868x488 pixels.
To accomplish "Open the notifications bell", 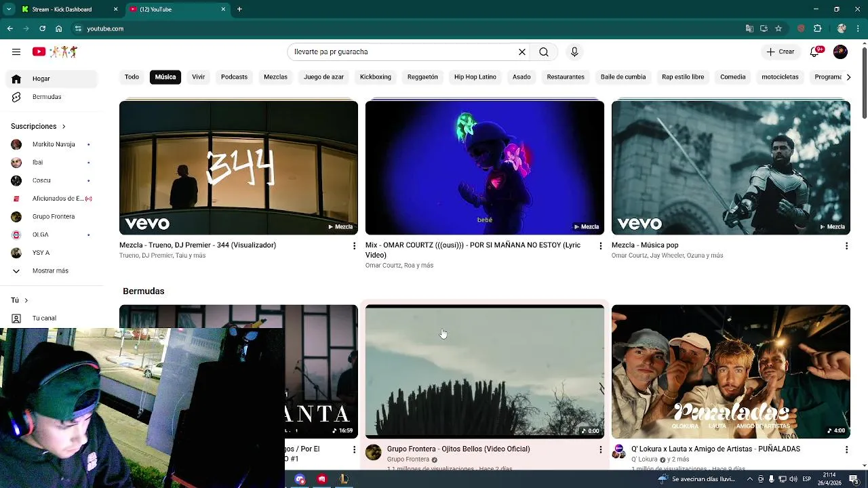I will [815, 52].
